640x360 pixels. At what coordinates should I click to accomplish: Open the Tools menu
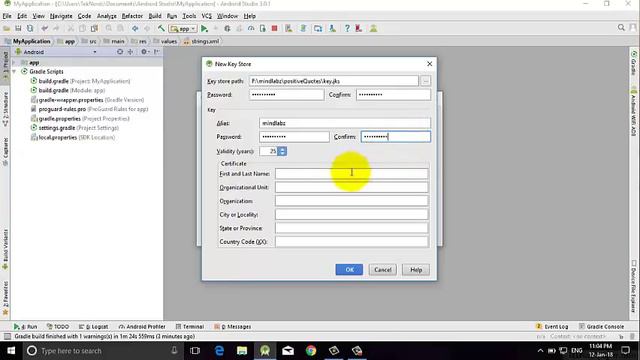pyautogui.click(x=189, y=16)
